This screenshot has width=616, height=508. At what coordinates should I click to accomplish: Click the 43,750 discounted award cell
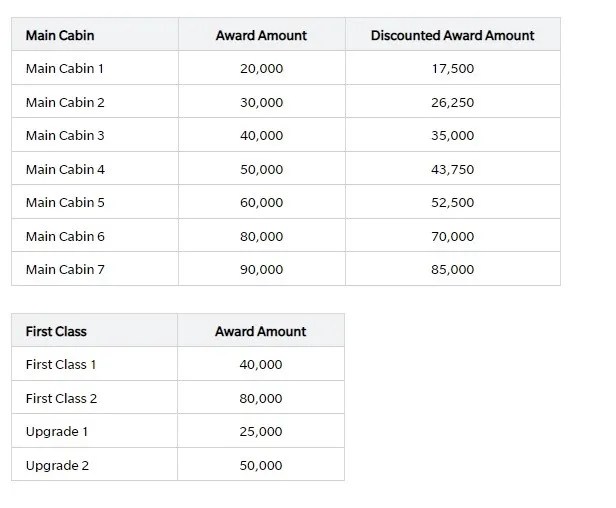coord(453,169)
